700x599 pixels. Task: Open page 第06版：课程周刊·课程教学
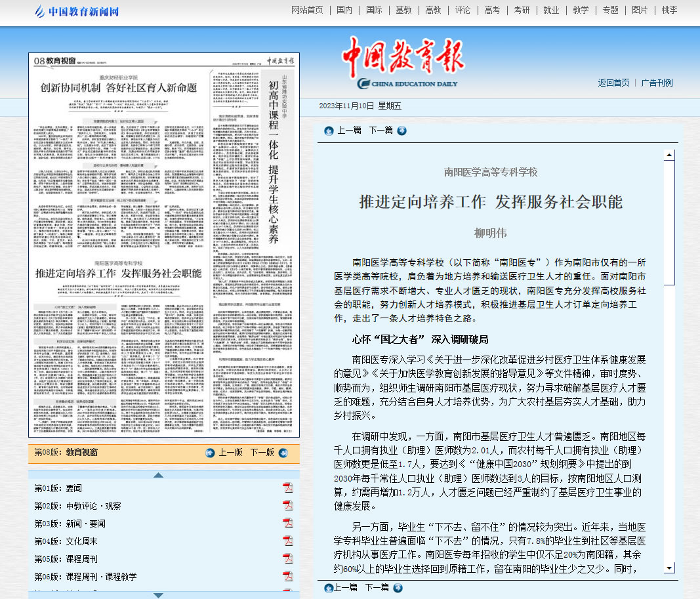point(85,577)
